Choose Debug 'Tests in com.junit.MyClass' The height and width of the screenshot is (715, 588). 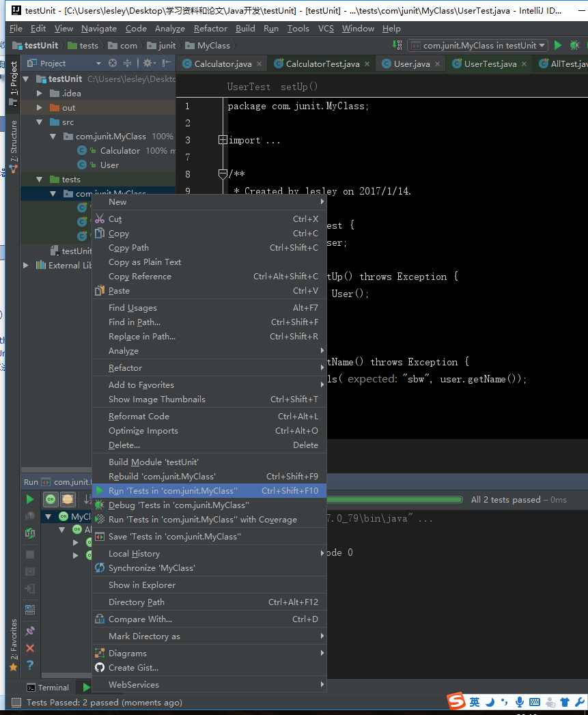click(x=210, y=505)
